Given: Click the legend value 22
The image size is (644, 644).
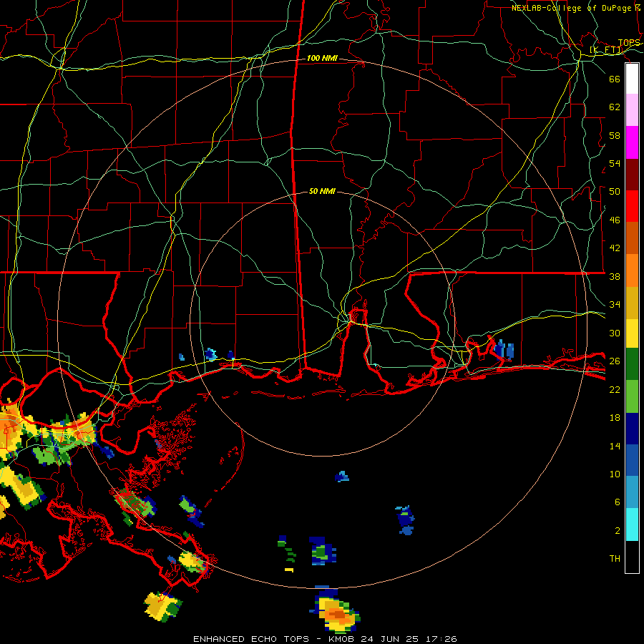Looking at the screenshot, I should (x=615, y=389).
